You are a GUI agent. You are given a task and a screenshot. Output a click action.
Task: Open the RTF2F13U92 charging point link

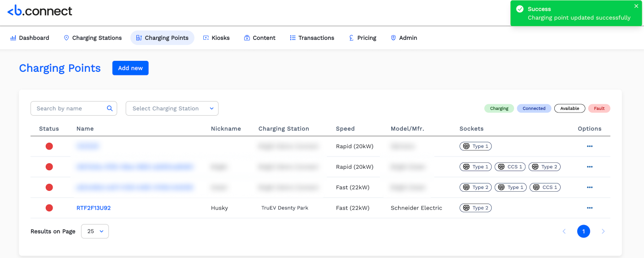point(93,208)
